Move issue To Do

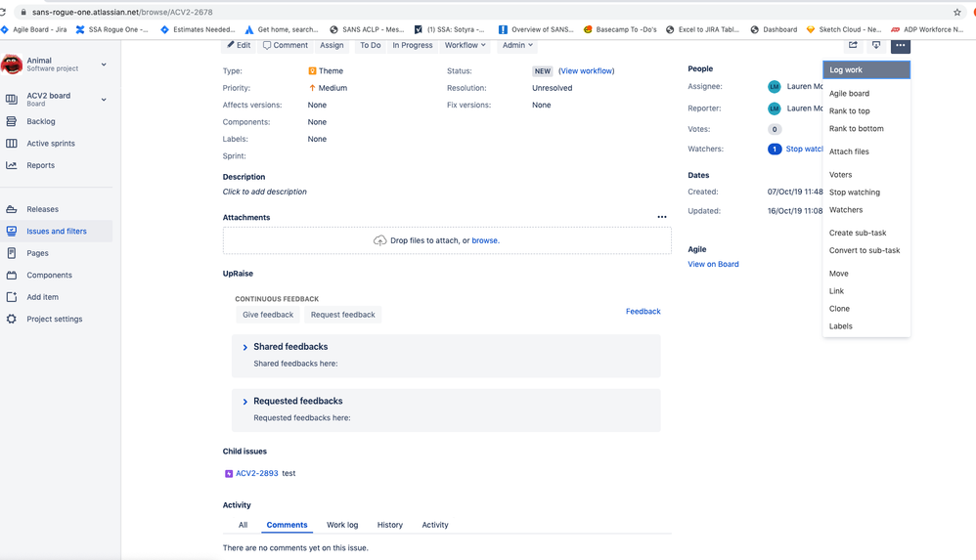[x=371, y=45]
